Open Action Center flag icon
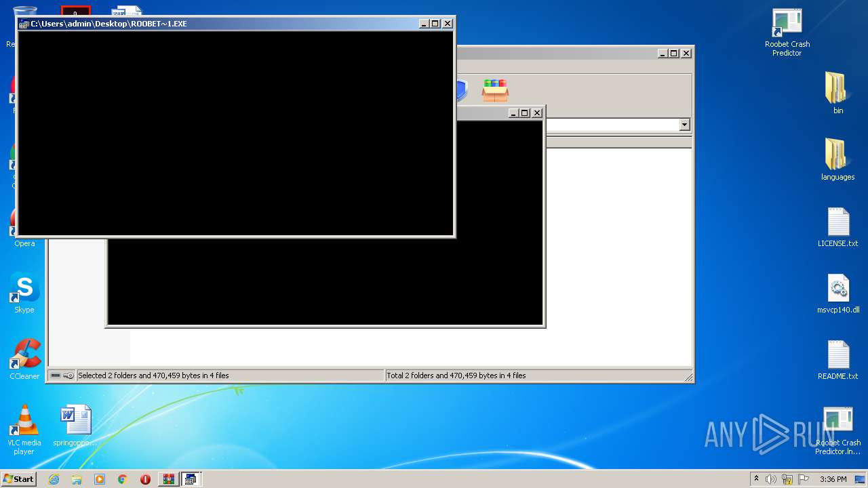 coord(804,479)
